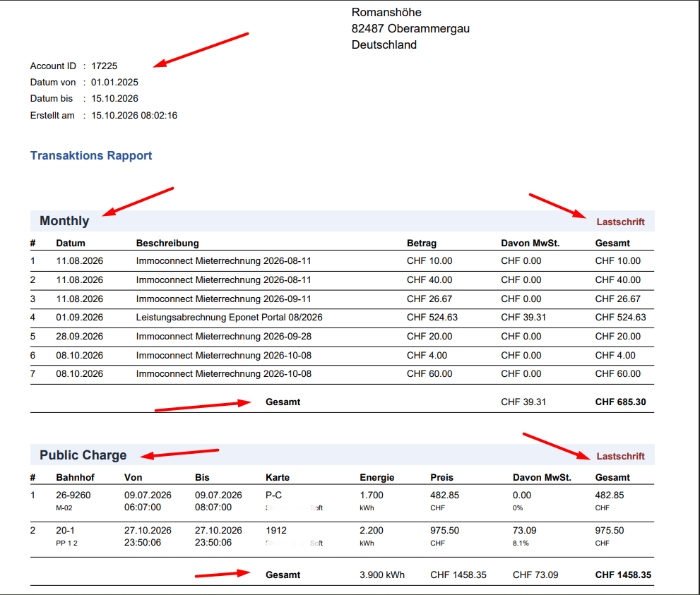The height and width of the screenshot is (595, 700).
Task: Click the 'Karte' column header
Action: tap(278, 477)
